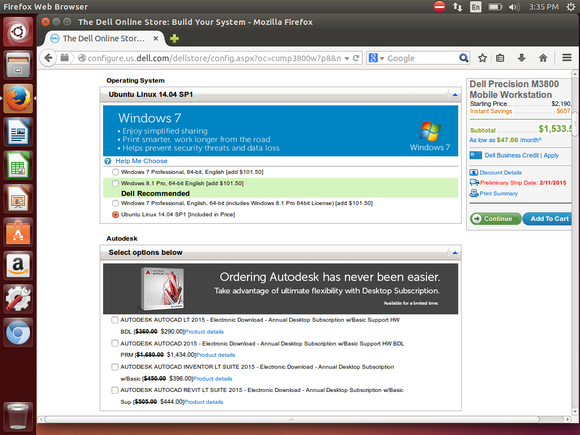Screen dimensions: 580x435
Task: Open Product details for INVENTOR LT SUITE
Action: [213, 379]
